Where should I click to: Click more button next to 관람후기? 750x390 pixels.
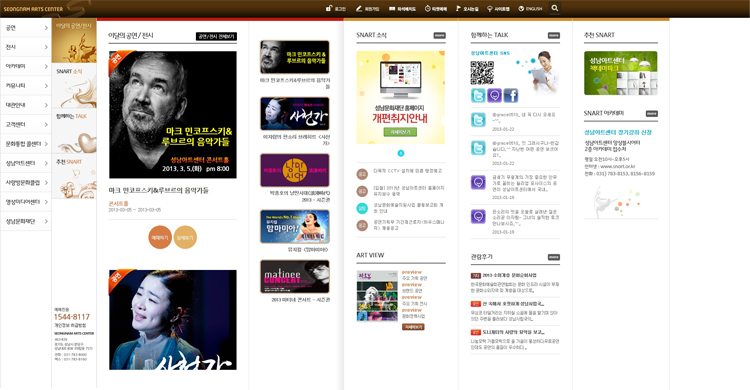tap(554, 257)
